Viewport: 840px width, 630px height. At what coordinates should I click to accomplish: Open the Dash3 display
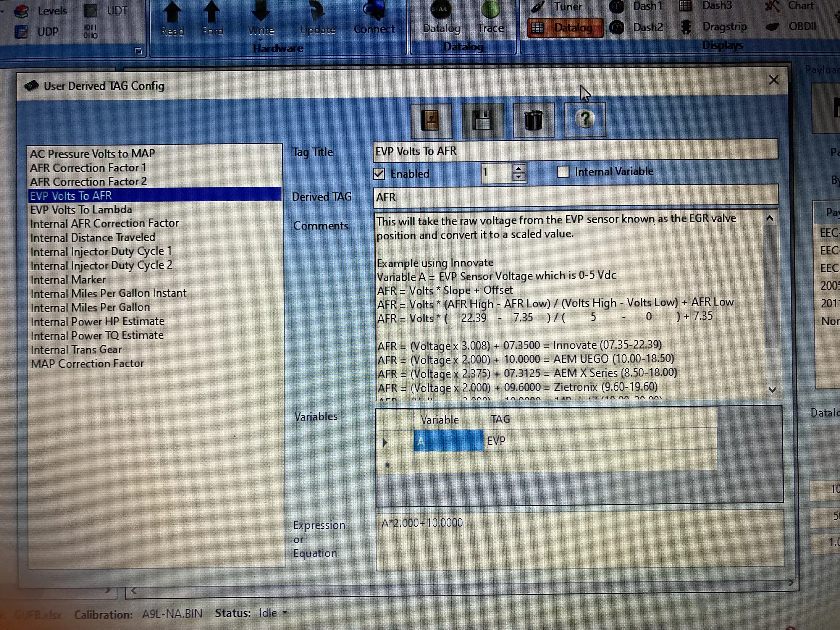click(706, 6)
